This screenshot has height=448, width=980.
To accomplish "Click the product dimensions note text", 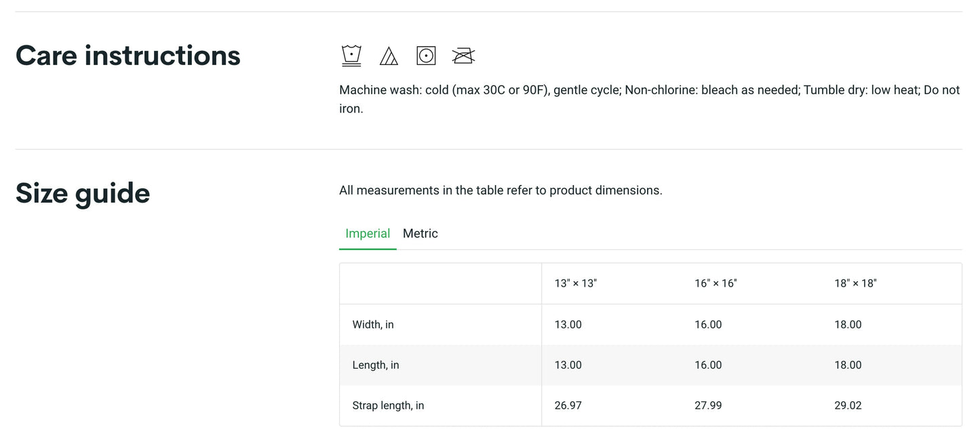I will 501,190.
